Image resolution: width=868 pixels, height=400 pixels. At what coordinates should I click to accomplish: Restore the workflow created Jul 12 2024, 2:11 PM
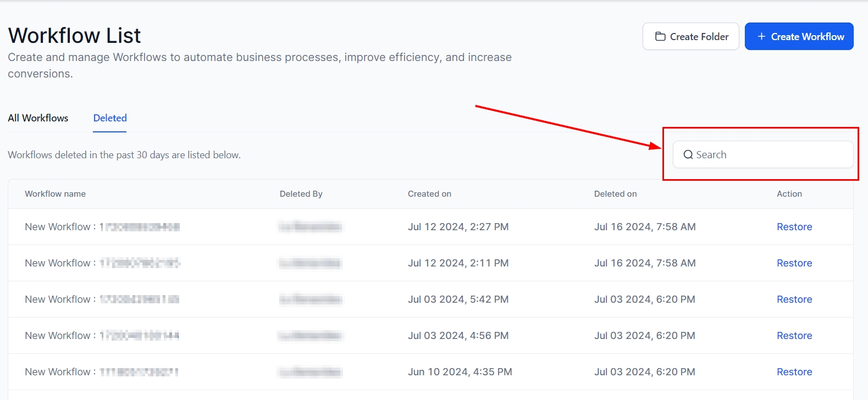pyautogui.click(x=794, y=263)
